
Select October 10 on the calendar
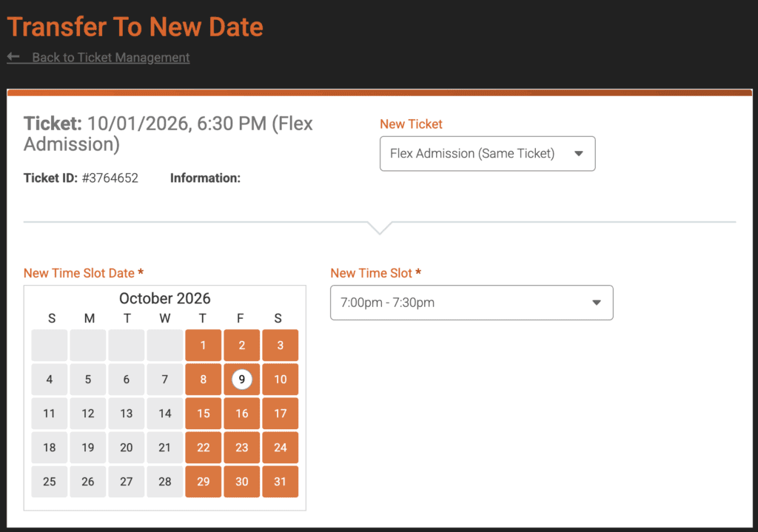pos(281,380)
